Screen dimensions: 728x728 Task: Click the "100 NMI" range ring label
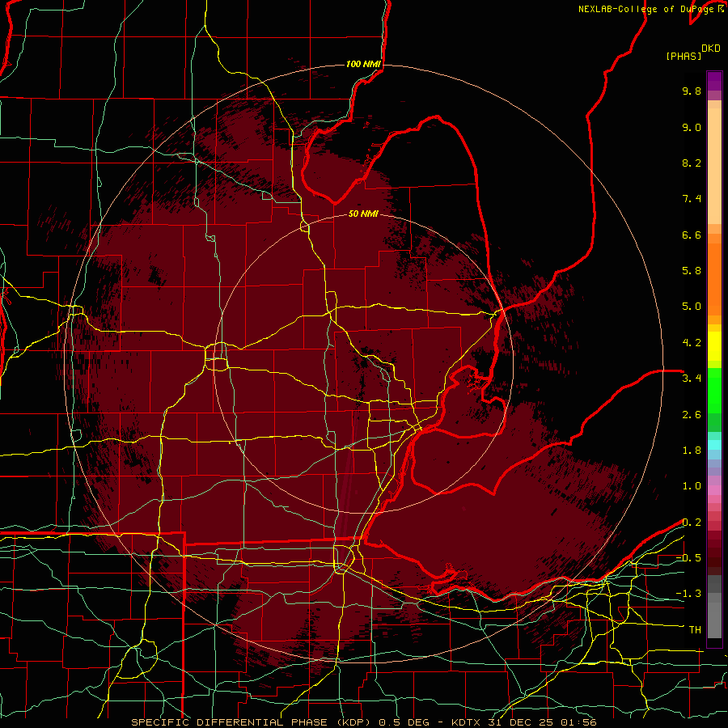363,64
